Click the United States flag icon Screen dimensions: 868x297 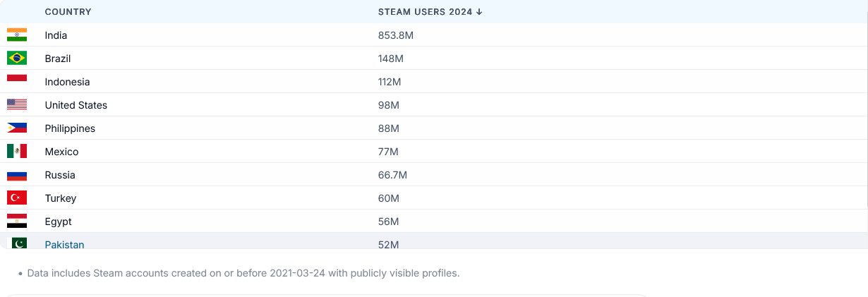(x=17, y=105)
